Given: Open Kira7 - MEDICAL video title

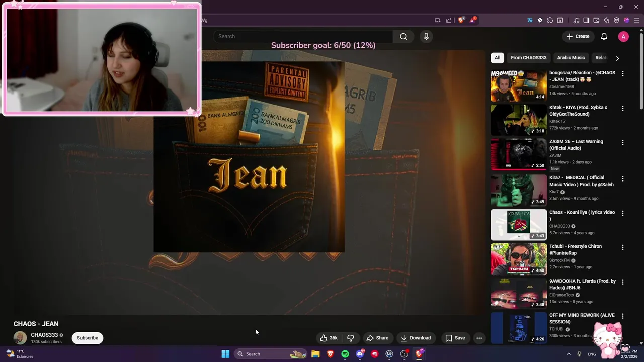Looking at the screenshot, I should point(582,181).
